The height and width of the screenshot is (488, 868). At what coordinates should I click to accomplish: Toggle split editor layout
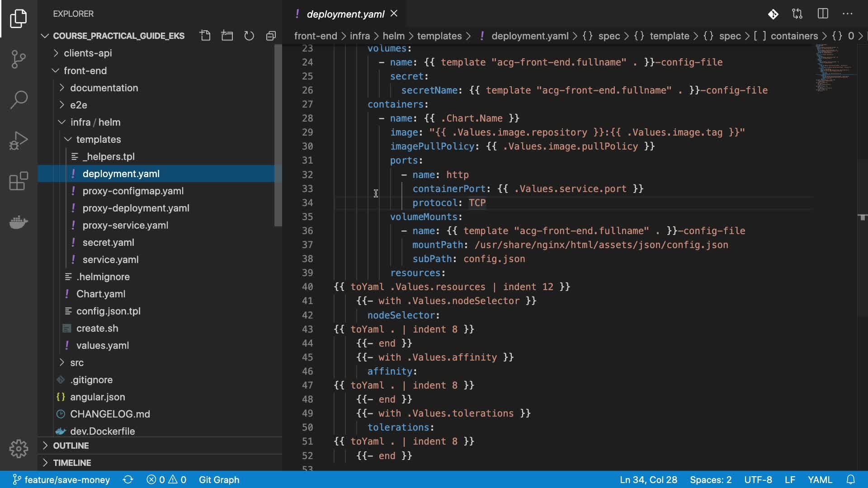click(823, 14)
